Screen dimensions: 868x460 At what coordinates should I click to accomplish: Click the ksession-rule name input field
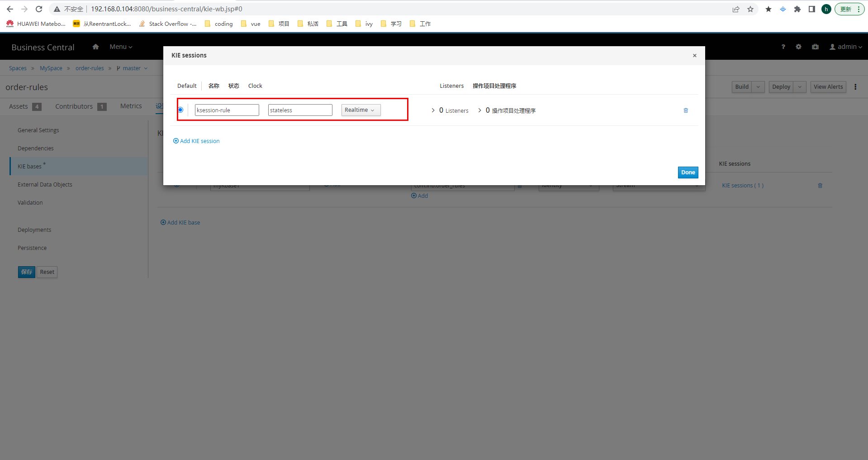pos(227,110)
